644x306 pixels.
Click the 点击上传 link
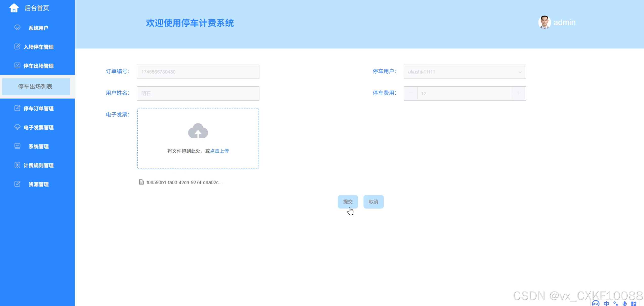pyautogui.click(x=219, y=151)
